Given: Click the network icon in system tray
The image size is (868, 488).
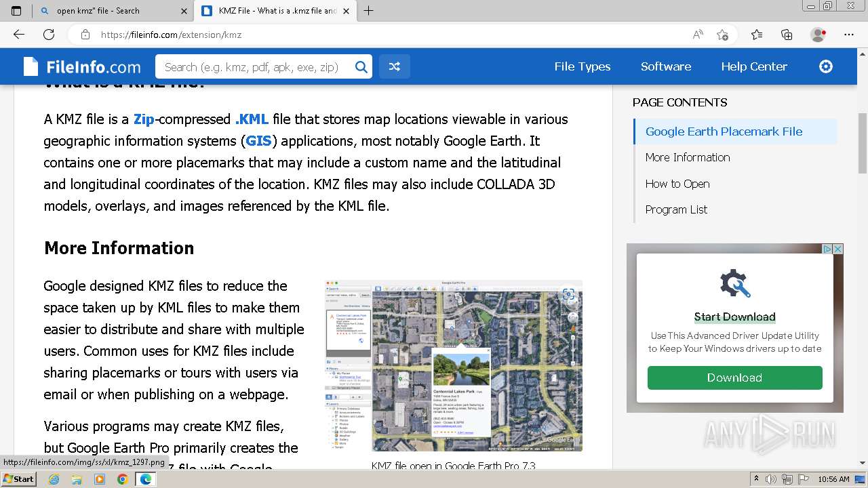Looking at the screenshot, I should pyautogui.click(x=787, y=479).
